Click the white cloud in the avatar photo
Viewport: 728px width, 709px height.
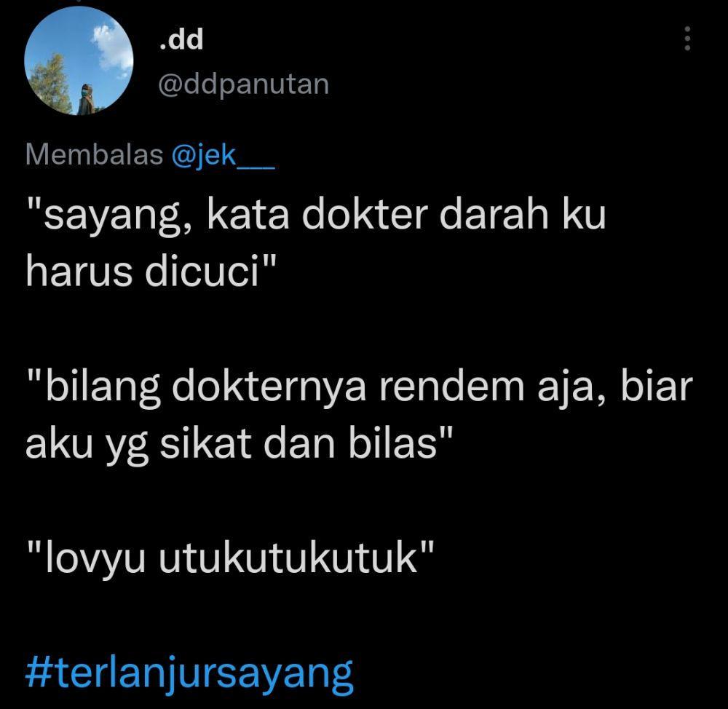(111, 49)
